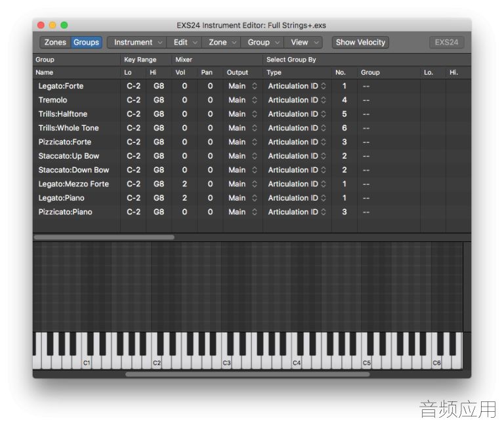Image resolution: width=504 pixels, height=425 pixels.
Task: Open Output dropdown for Trills:Halftone
Action: click(243, 114)
